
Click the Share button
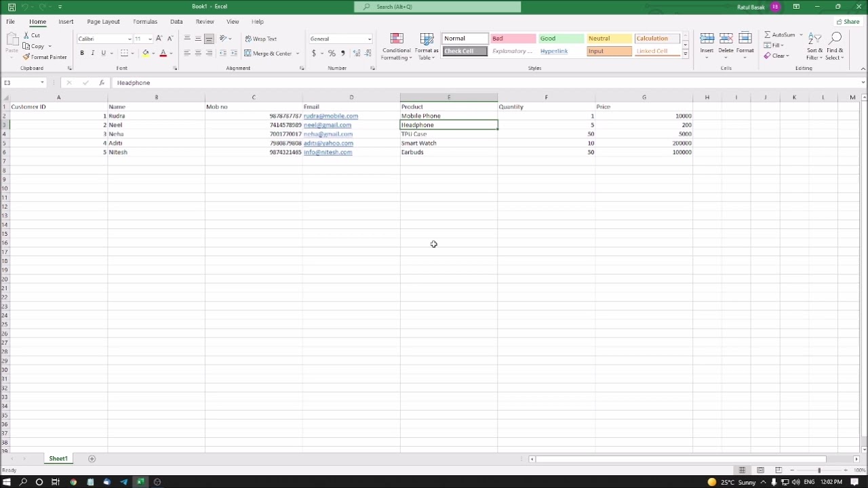pos(848,22)
